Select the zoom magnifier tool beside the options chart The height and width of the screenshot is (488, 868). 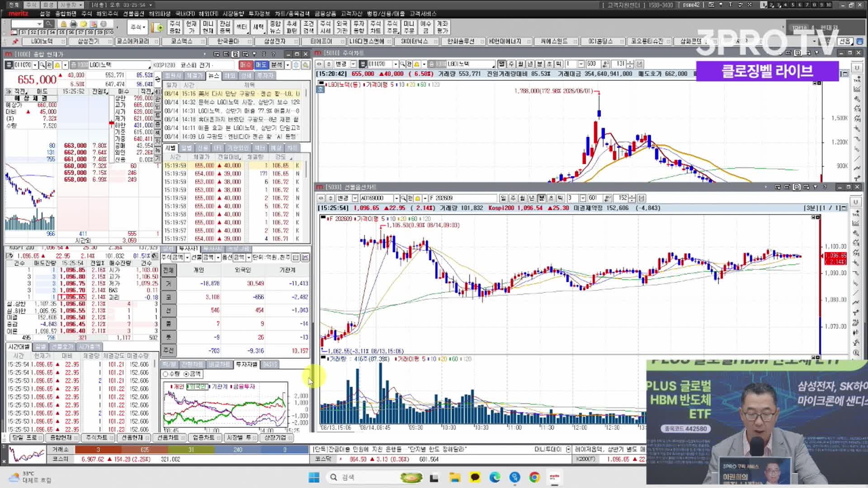click(x=856, y=353)
